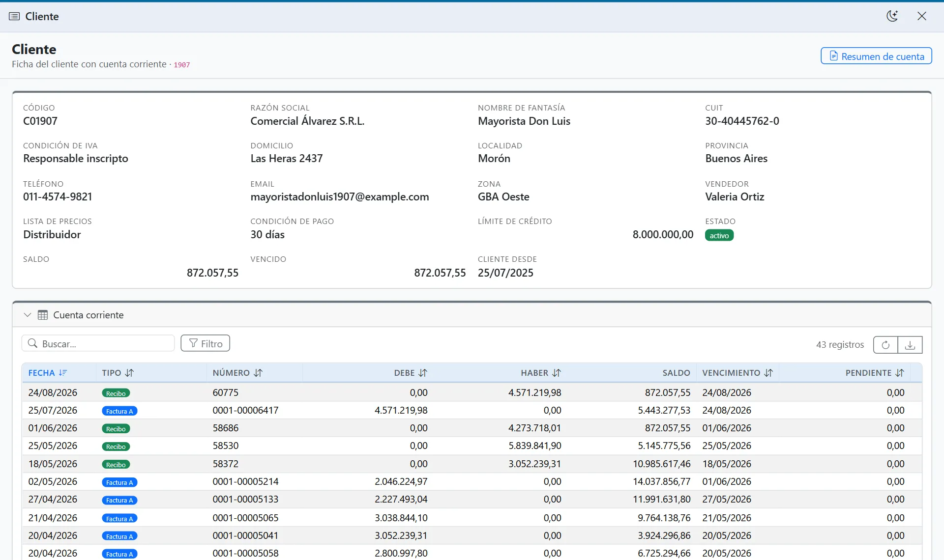This screenshot has height=560, width=944.
Task: Click the Cliente list icon in title bar
Action: [x=14, y=16]
